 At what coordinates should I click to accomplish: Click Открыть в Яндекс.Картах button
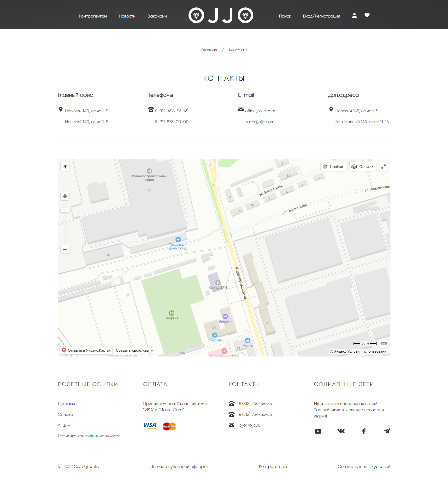(x=86, y=350)
